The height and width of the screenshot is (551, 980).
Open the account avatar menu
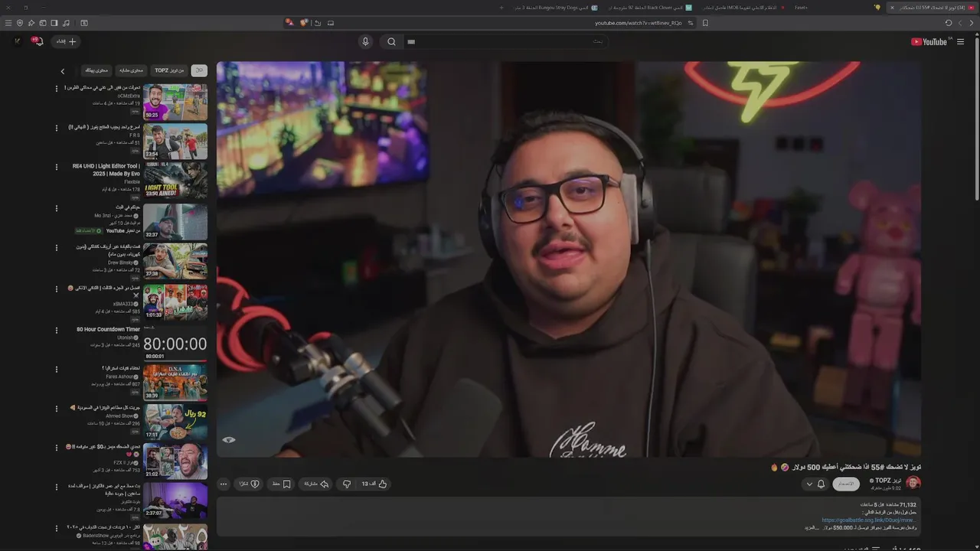point(17,41)
